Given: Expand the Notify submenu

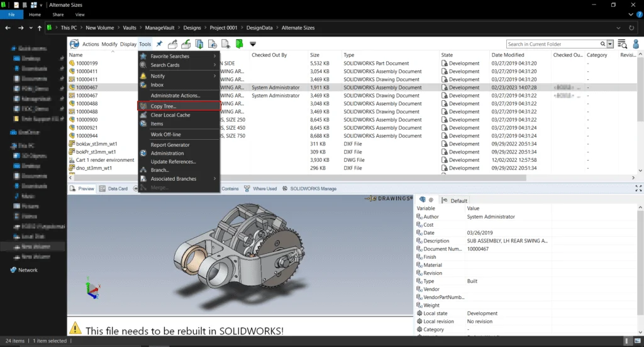Looking at the screenshot, I should click(x=179, y=76).
